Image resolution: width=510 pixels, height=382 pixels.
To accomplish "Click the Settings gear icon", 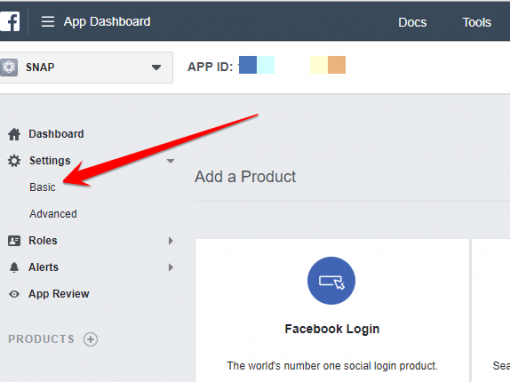I will pos(14,161).
